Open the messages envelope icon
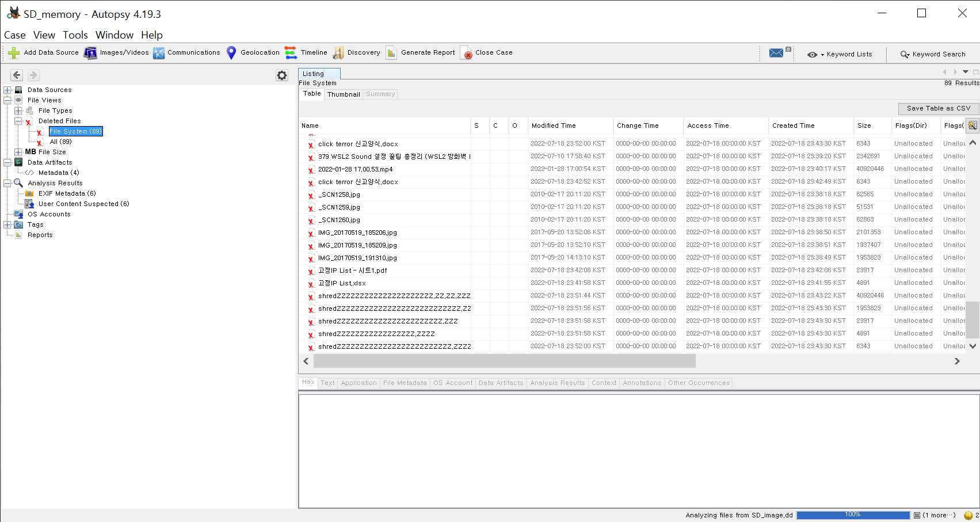 tap(776, 53)
